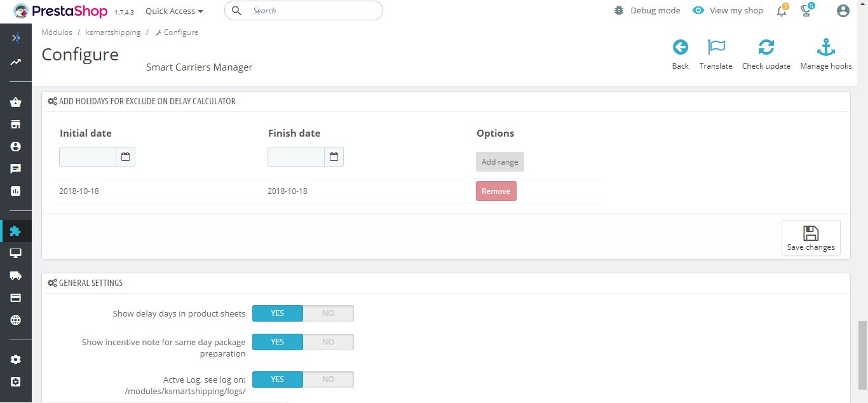Set Show delay days in product sheets to NO
The image size is (868, 403).
pyautogui.click(x=328, y=313)
